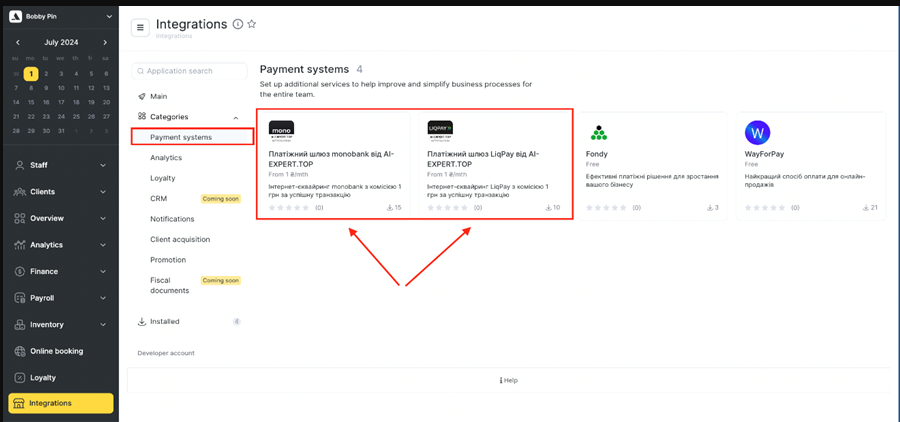Open the Fondy integration title
This screenshot has width=900, height=422.
pos(596,154)
